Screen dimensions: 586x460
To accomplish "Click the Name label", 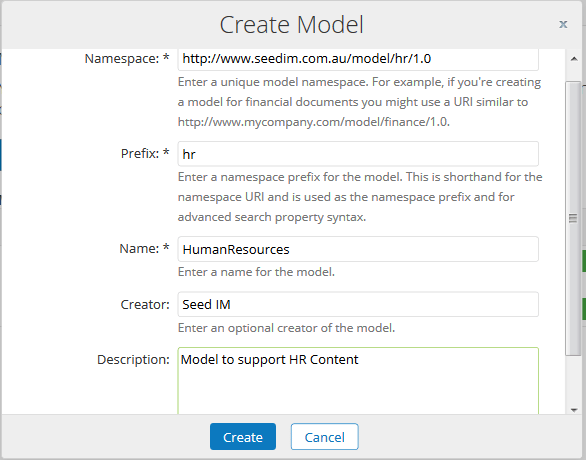I will [x=144, y=248].
